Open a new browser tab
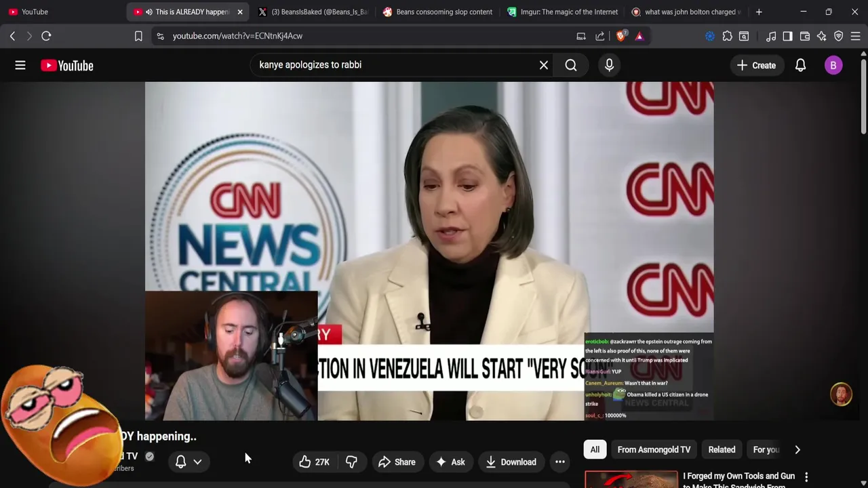The width and height of the screenshot is (868, 488). (x=759, y=12)
